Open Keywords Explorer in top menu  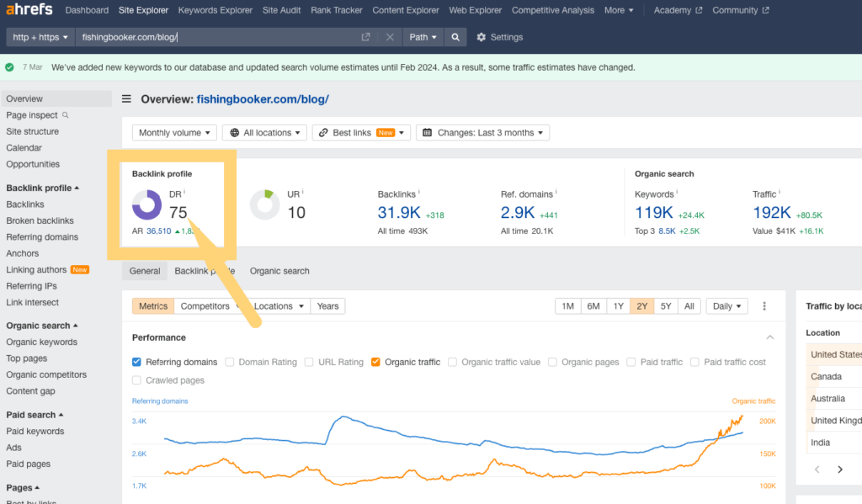click(215, 10)
